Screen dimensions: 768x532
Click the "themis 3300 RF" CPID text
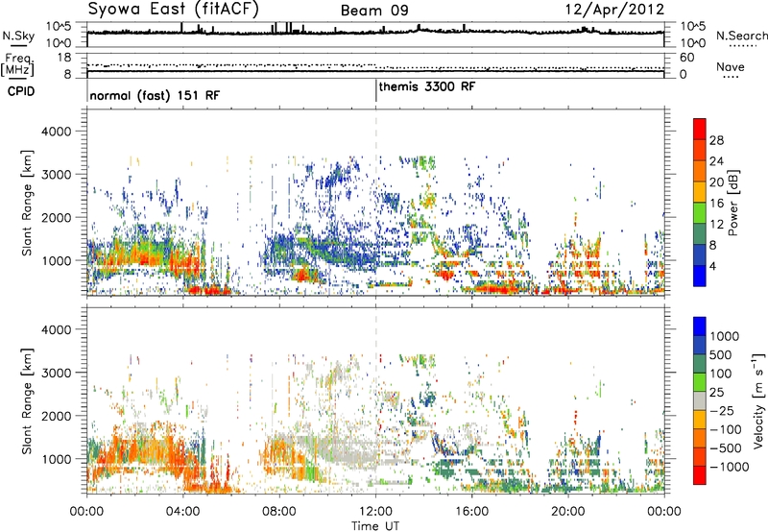click(x=427, y=86)
